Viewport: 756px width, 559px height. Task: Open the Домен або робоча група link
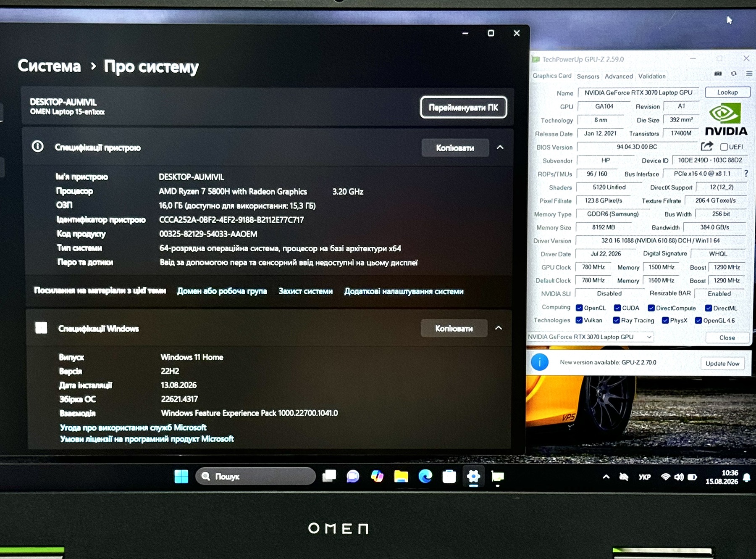click(222, 291)
